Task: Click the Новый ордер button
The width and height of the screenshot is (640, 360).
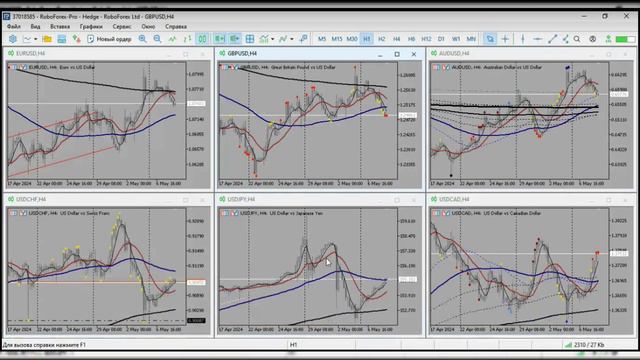Action: (x=109, y=39)
